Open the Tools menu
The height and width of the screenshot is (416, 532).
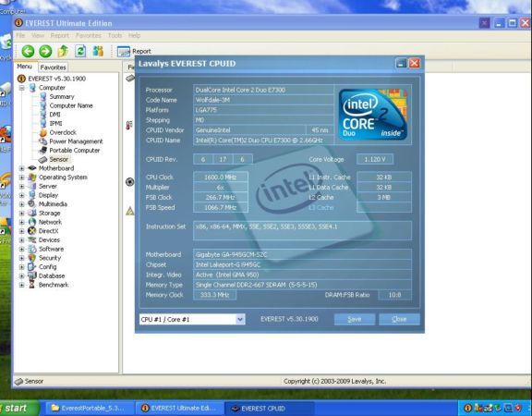coord(115,35)
